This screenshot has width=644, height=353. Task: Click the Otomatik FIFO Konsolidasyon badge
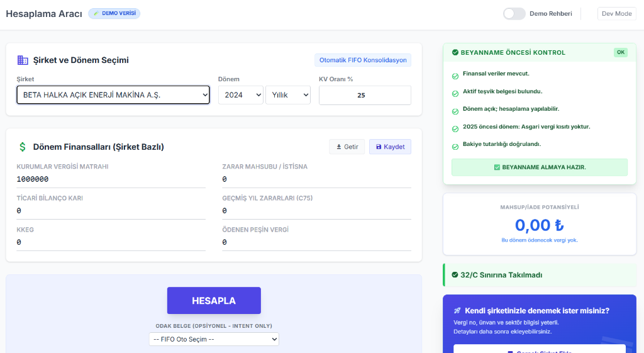(363, 60)
